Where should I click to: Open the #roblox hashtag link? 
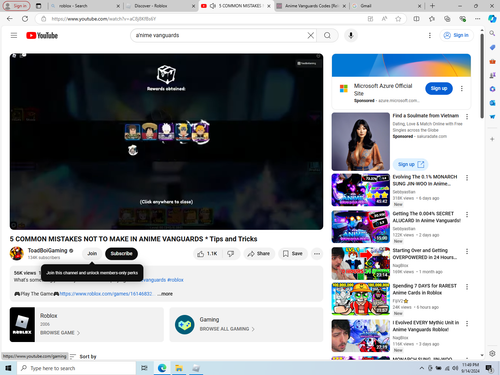pyautogui.click(x=175, y=280)
